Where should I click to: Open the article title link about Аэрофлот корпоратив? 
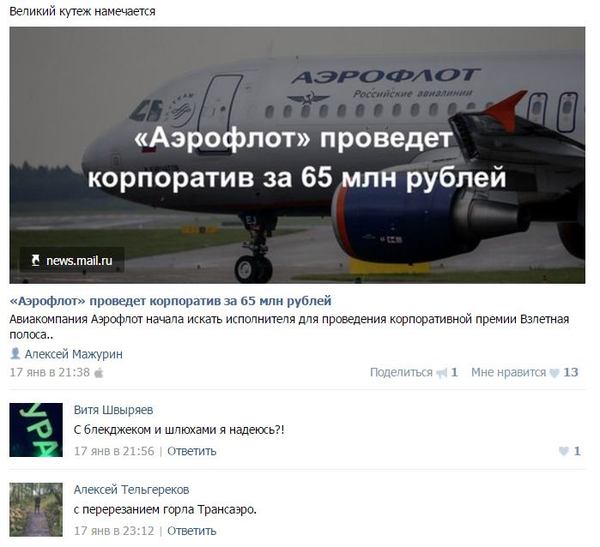click(171, 301)
